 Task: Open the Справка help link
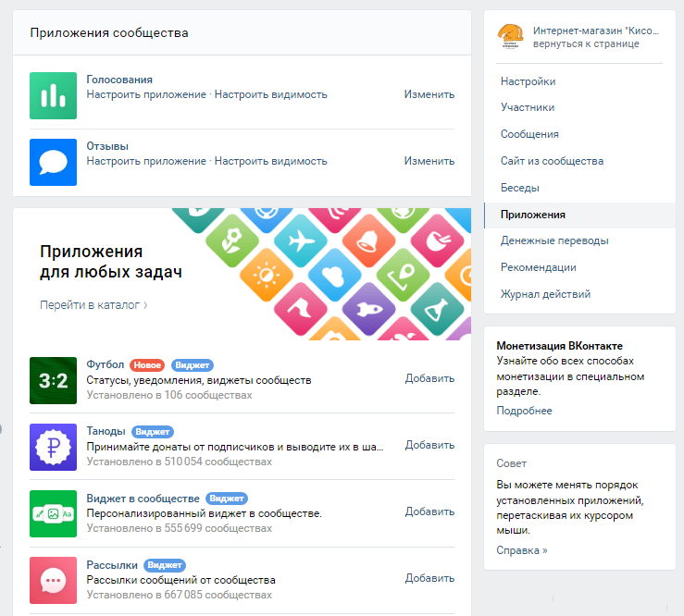click(x=521, y=550)
